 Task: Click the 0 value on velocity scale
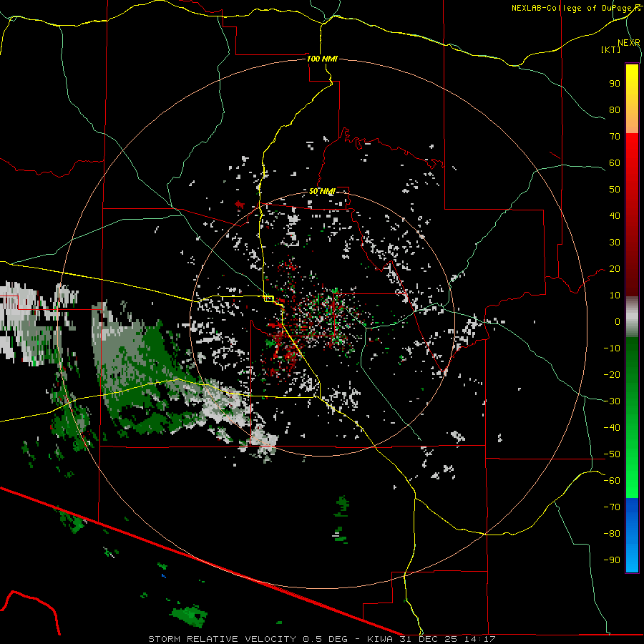pos(618,321)
